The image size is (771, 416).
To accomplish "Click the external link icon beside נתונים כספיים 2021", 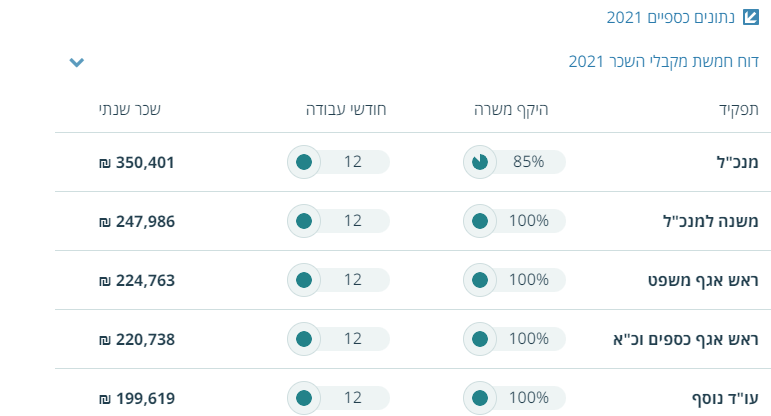I will pos(754,17).
